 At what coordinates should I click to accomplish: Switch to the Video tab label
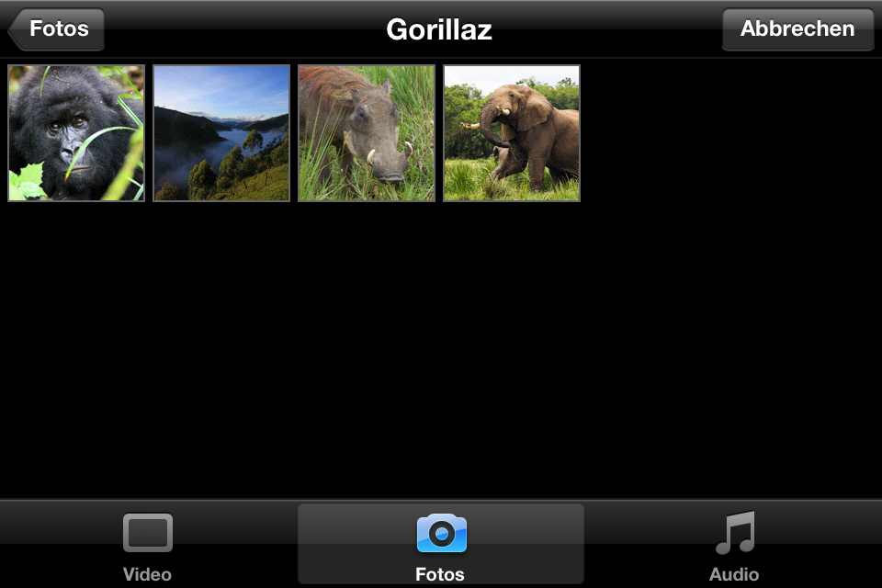point(147,575)
